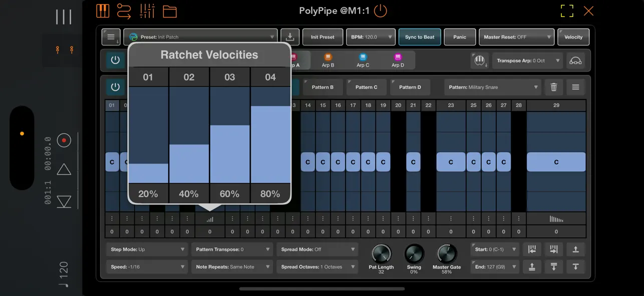This screenshot has height=296, width=644.
Task: Shift the pattern left with the shift-left icon
Action: click(532, 249)
